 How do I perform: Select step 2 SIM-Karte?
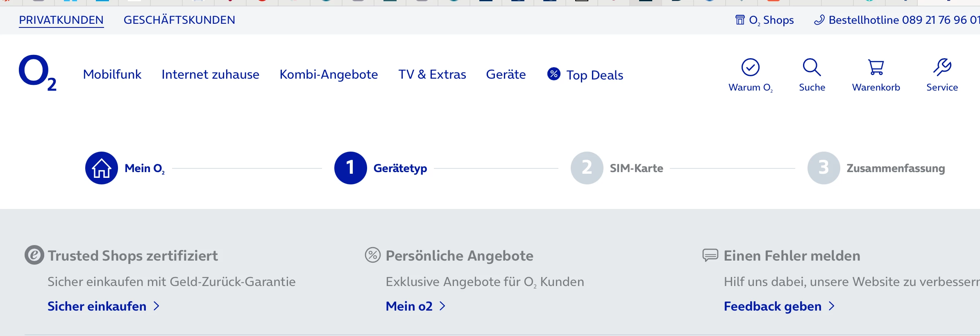587,168
